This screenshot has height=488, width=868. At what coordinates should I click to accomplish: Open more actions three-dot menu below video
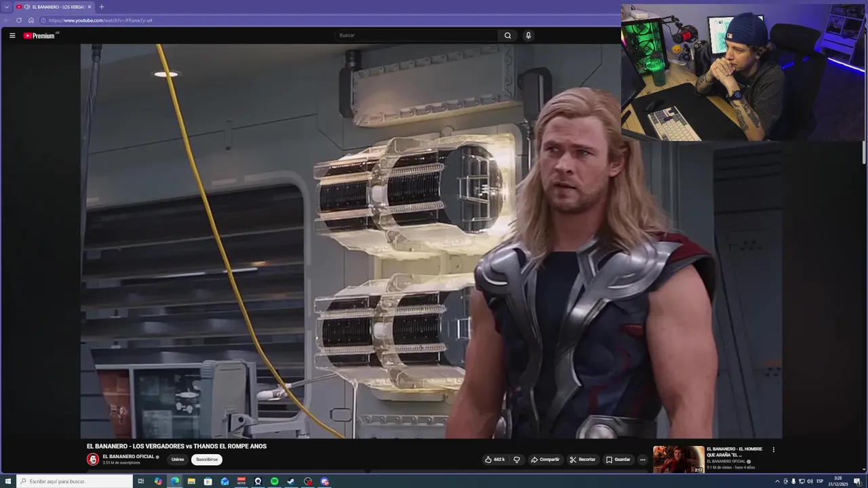[643, 460]
